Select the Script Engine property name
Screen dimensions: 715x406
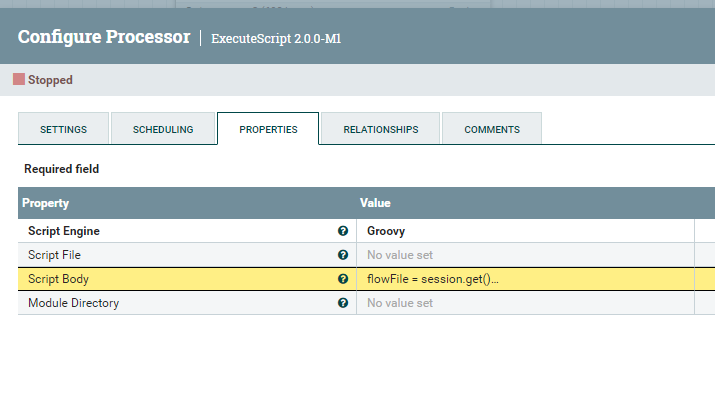64,231
